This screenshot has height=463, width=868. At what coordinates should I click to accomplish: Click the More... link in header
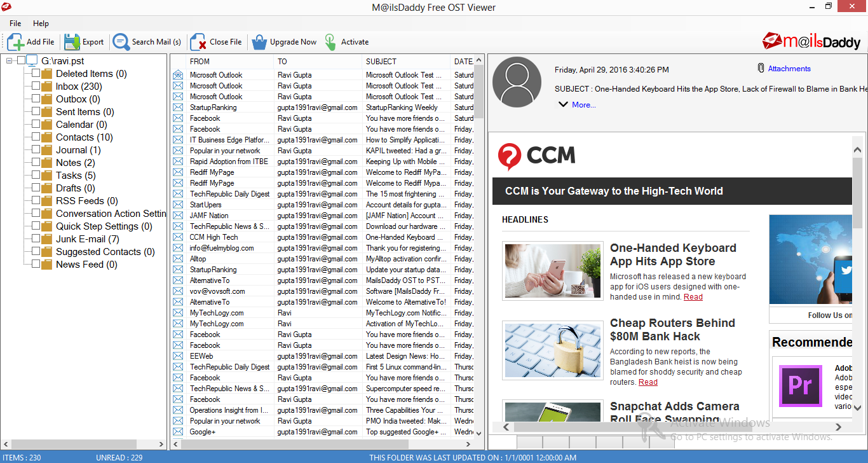(x=584, y=105)
